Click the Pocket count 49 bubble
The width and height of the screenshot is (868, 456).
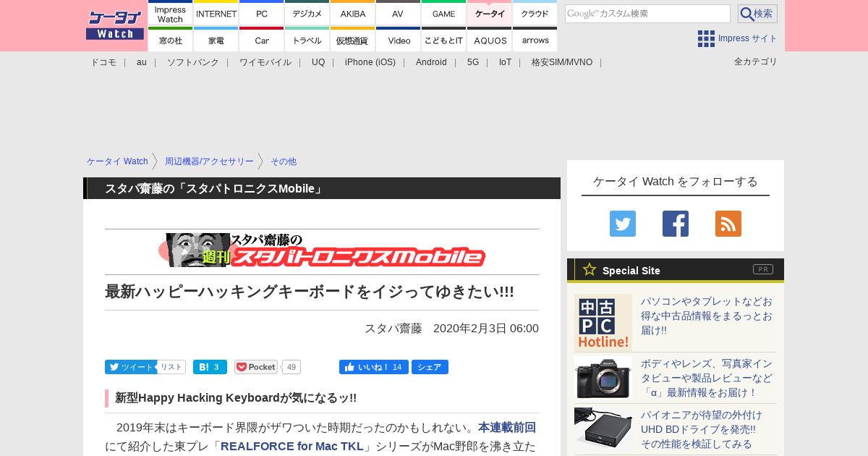(x=292, y=367)
